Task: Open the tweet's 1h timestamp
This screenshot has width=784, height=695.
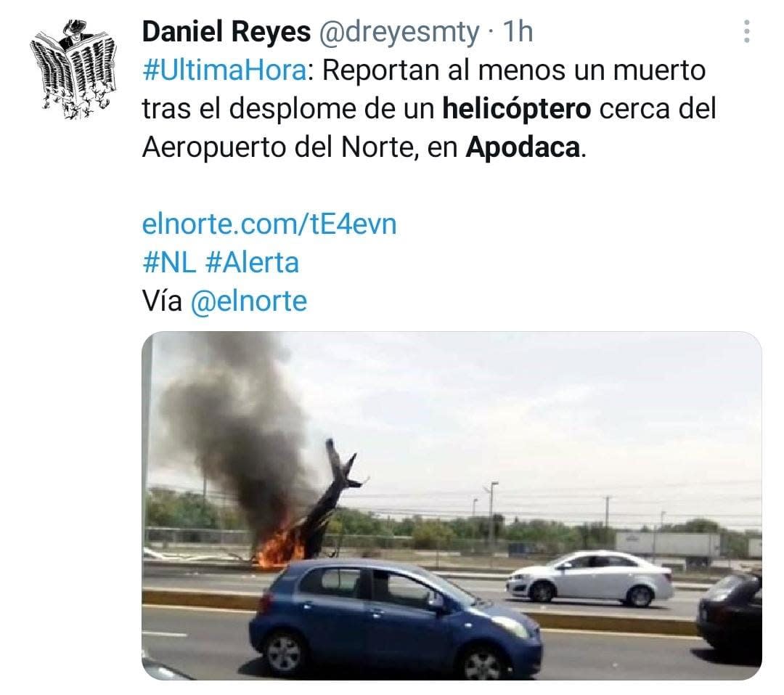Action: coord(518,31)
